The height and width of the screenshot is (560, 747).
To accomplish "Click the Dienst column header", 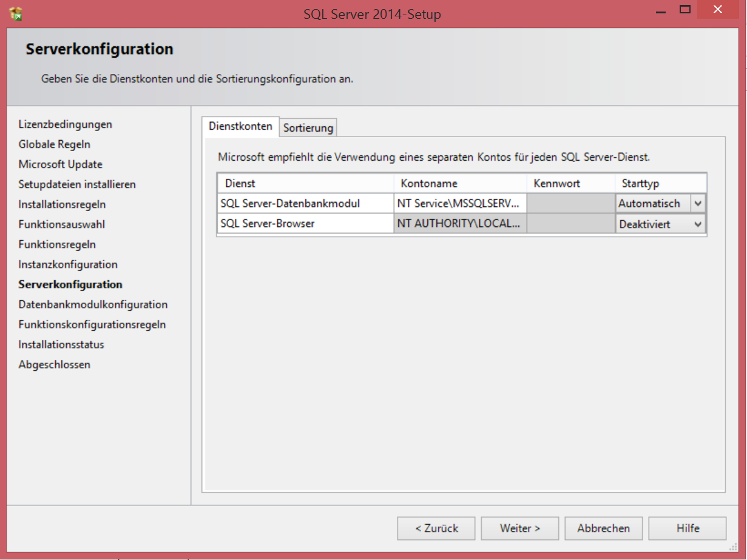I will [305, 183].
